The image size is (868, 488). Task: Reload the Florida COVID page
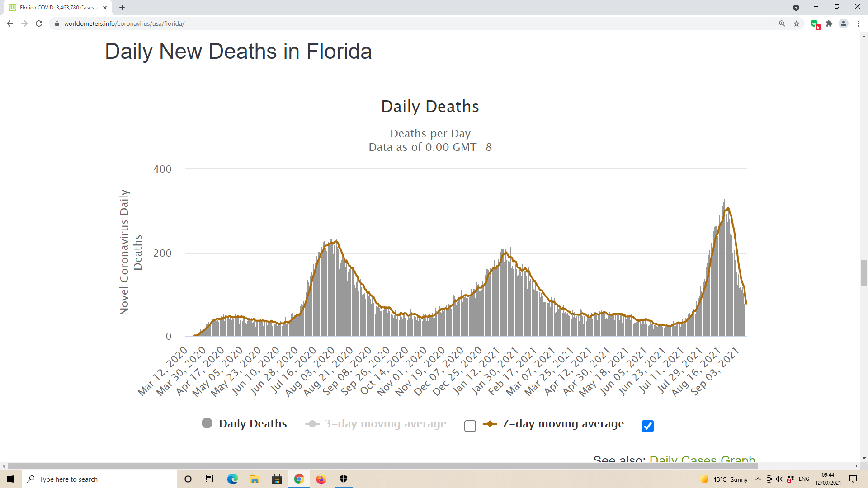click(39, 23)
